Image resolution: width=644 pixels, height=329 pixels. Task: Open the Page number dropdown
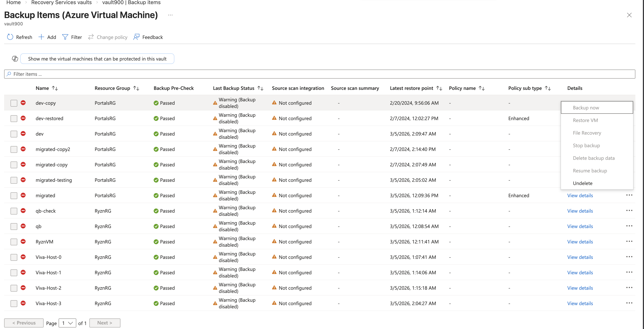[x=67, y=323]
